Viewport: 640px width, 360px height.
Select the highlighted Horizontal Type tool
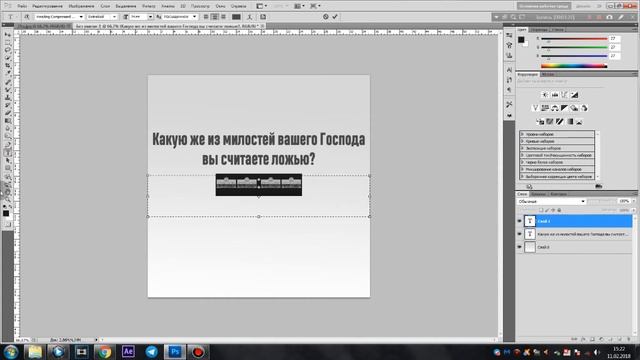8,152
